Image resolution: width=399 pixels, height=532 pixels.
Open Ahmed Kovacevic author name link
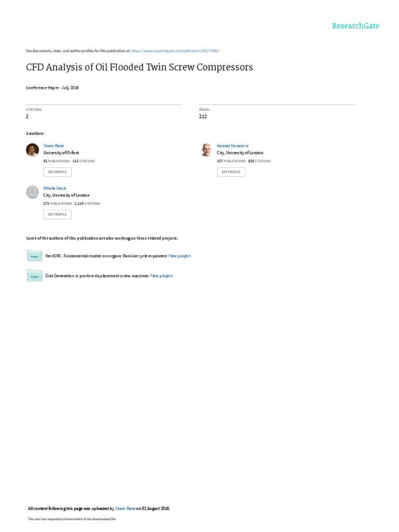(233, 145)
